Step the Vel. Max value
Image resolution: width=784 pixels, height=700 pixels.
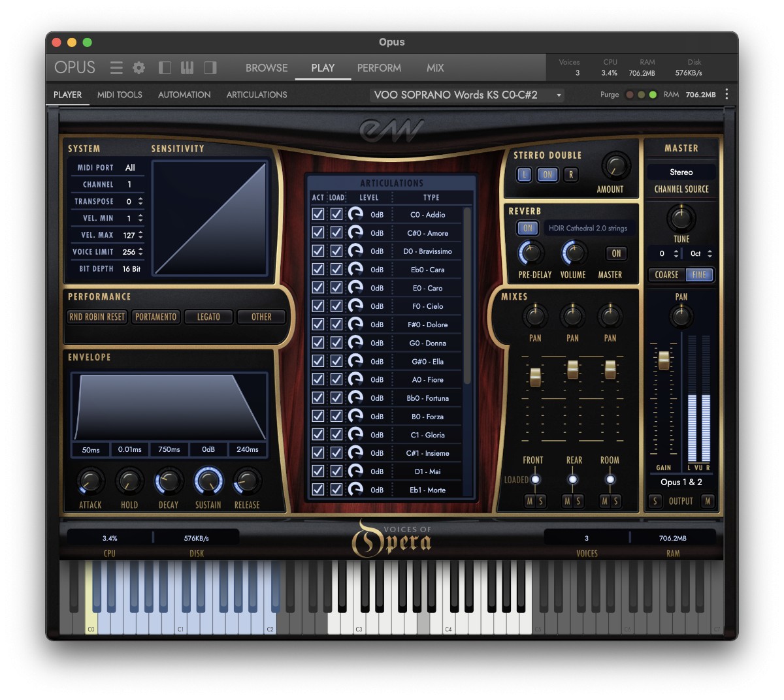[140, 234]
